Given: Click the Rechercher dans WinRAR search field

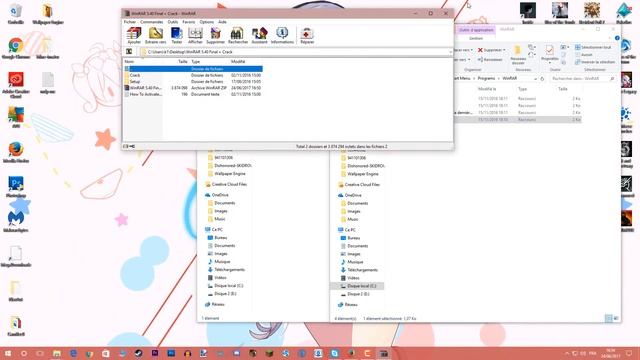Looking at the screenshot, I should (x=582, y=78).
